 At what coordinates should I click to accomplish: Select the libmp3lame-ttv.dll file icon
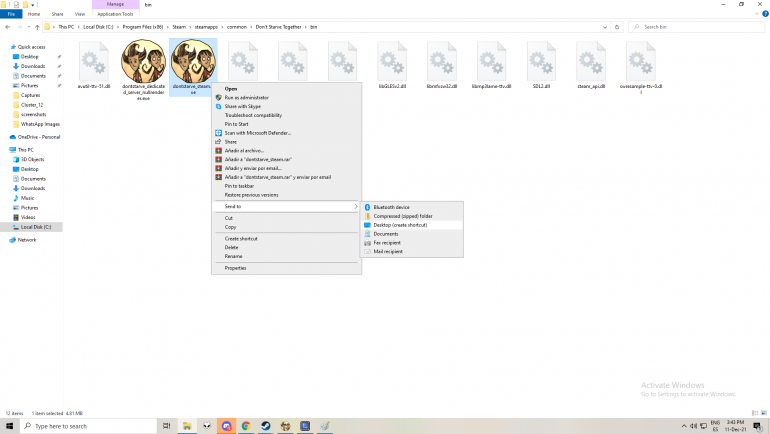coord(491,62)
